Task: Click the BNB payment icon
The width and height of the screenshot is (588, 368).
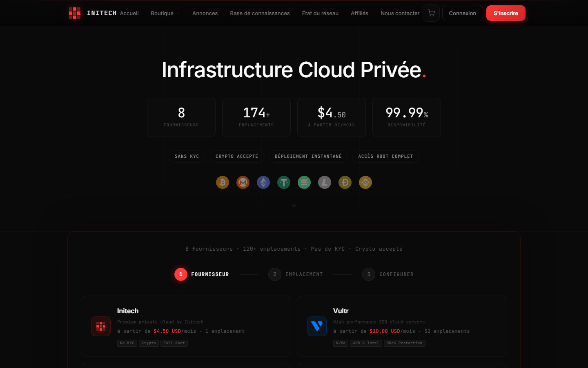Action: pyautogui.click(x=365, y=182)
